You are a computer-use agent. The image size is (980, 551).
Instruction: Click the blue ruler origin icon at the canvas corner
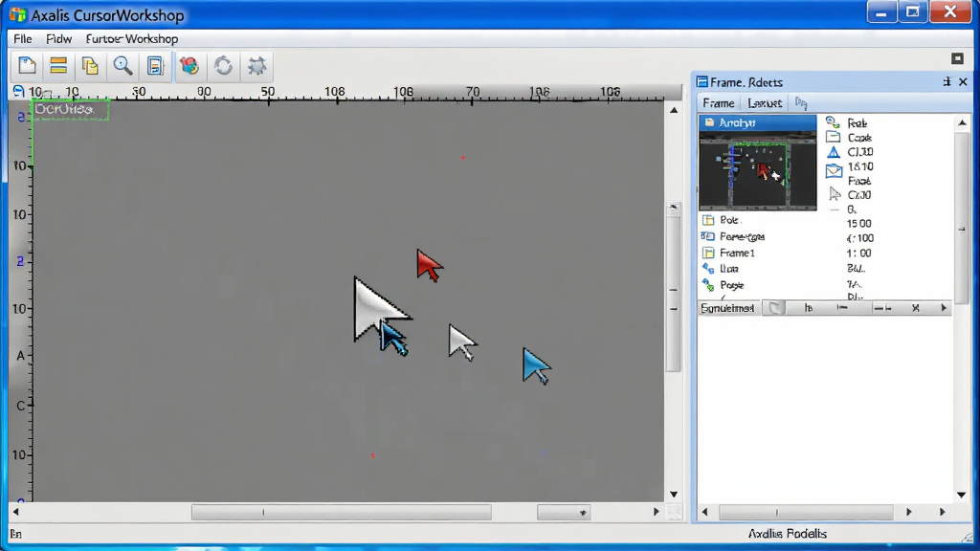19,91
